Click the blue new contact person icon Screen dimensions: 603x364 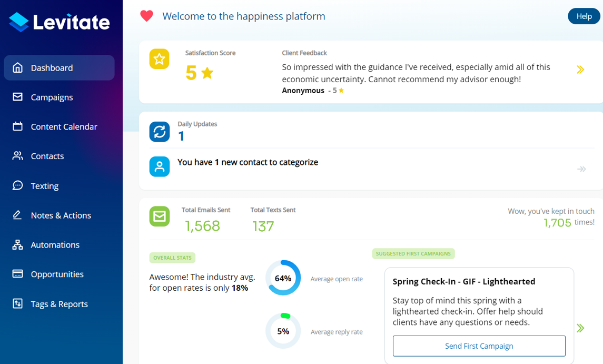pos(159,166)
